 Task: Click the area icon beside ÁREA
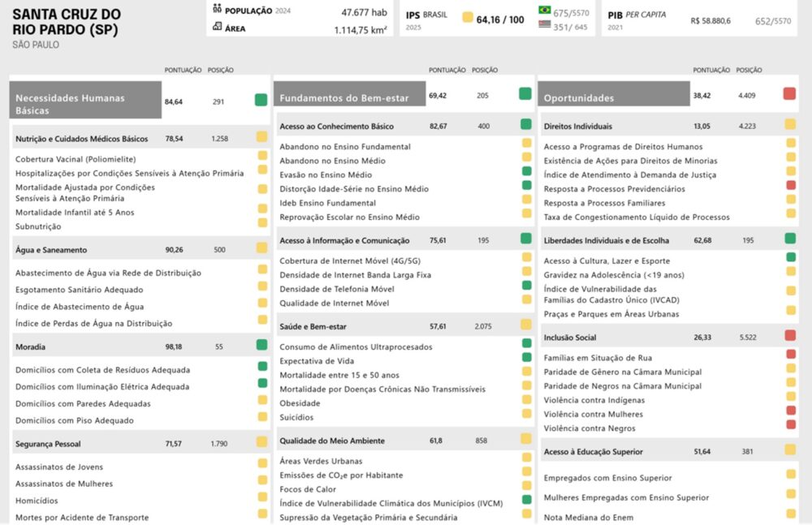217,27
